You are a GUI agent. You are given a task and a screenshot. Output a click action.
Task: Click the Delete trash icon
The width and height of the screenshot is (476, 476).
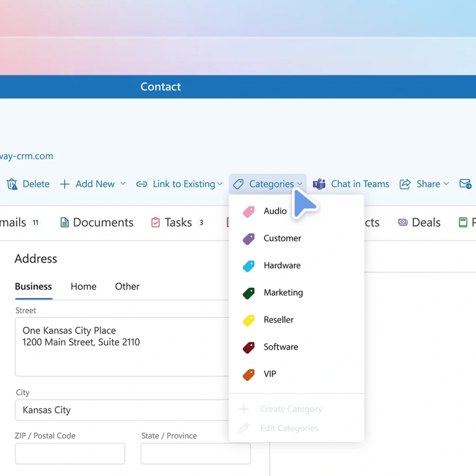(12, 184)
